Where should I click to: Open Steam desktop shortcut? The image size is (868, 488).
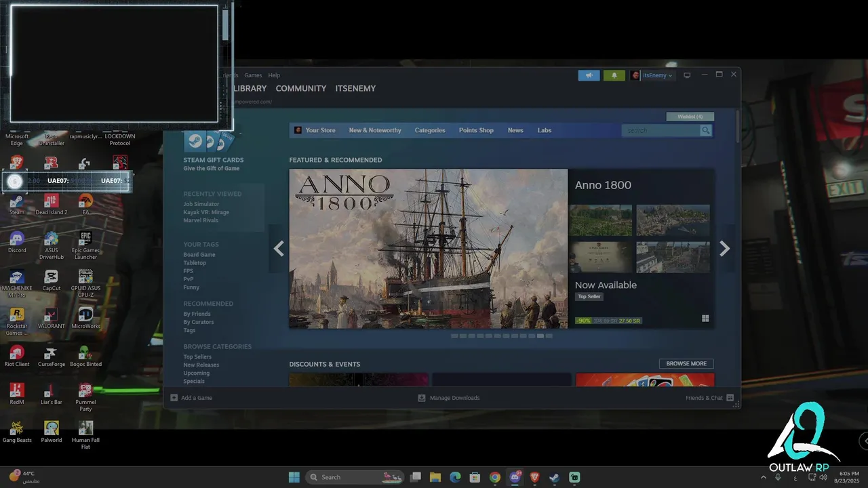[17, 203]
